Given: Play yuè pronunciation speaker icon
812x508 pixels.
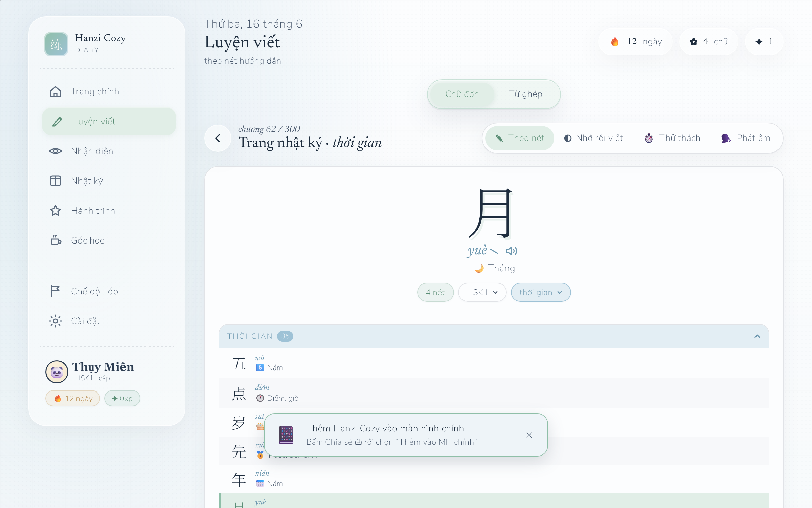Looking at the screenshot, I should [x=511, y=251].
